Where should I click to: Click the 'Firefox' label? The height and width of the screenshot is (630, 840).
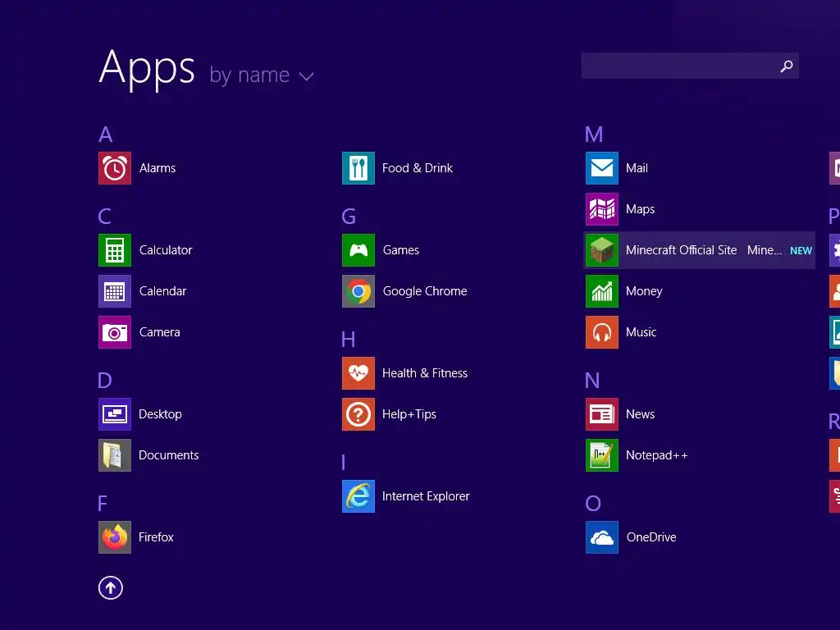[156, 537]
